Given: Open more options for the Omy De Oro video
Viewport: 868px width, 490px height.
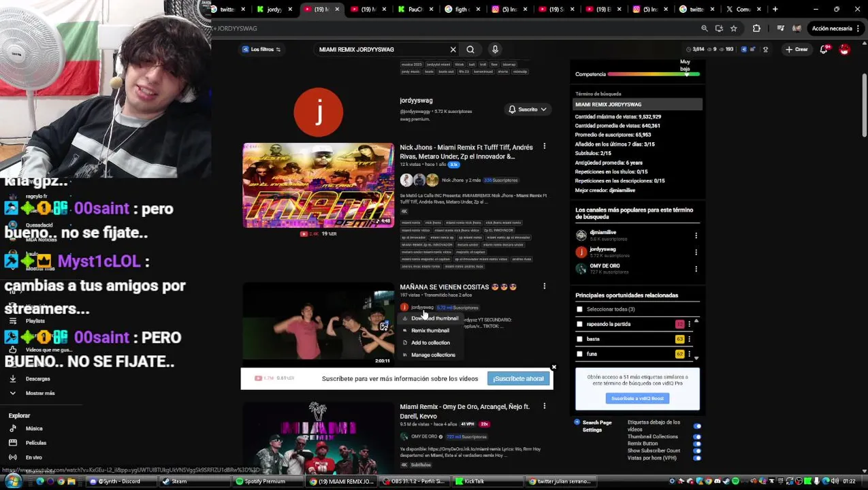Looking at the screenshot, I should pos(544,406).
